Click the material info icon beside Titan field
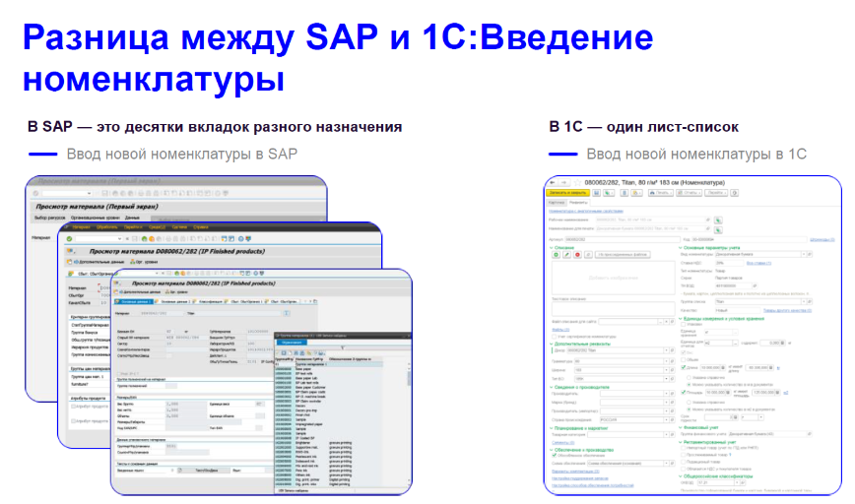Viewport: 855px width, 504px height. (x=287, y=313)
